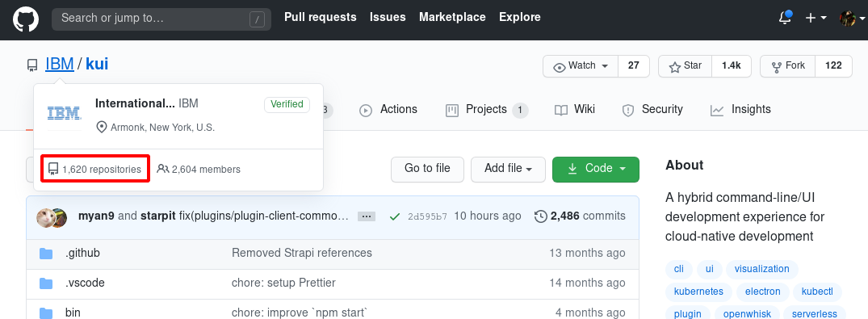The width and height of the screenshot is (868, 319).
Task: Star the kui repository
Action: point(685,66)
